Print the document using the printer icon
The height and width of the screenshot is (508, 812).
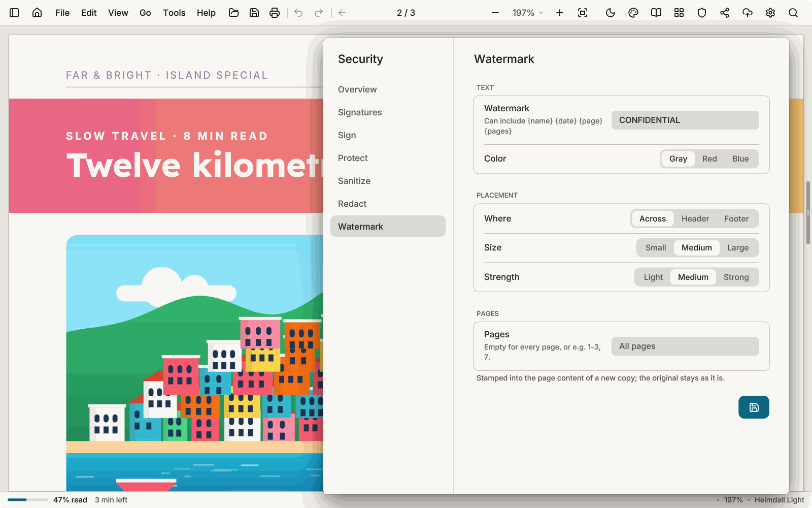275,13
